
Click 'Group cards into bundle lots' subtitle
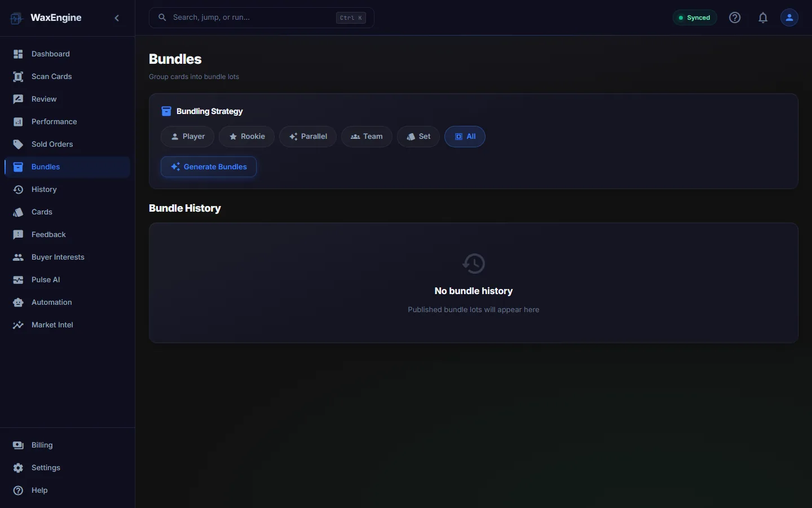click(194, 77)
